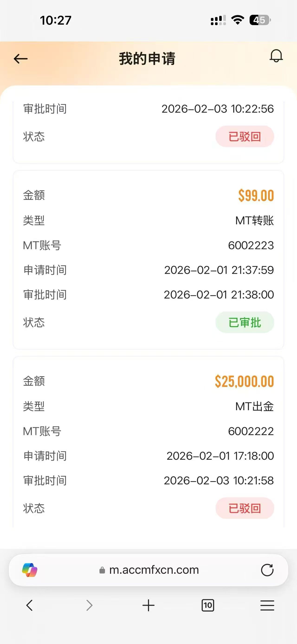Tap the MT出金 type value
Screen dimensions: 297x644
click(254, 407)
